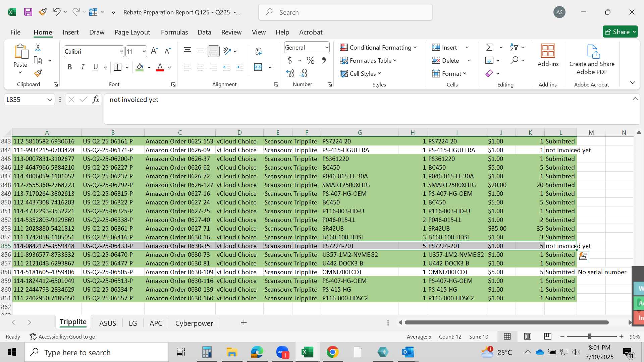The width and height of the screenshot is (644, 362).
Task: Apply Comma Style icon
Action: 324,60
